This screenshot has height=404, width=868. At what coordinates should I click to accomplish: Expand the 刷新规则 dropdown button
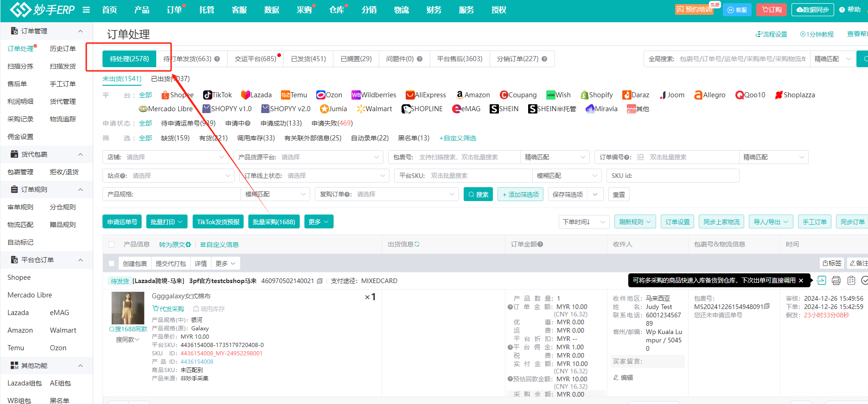[x=635, y=222]
